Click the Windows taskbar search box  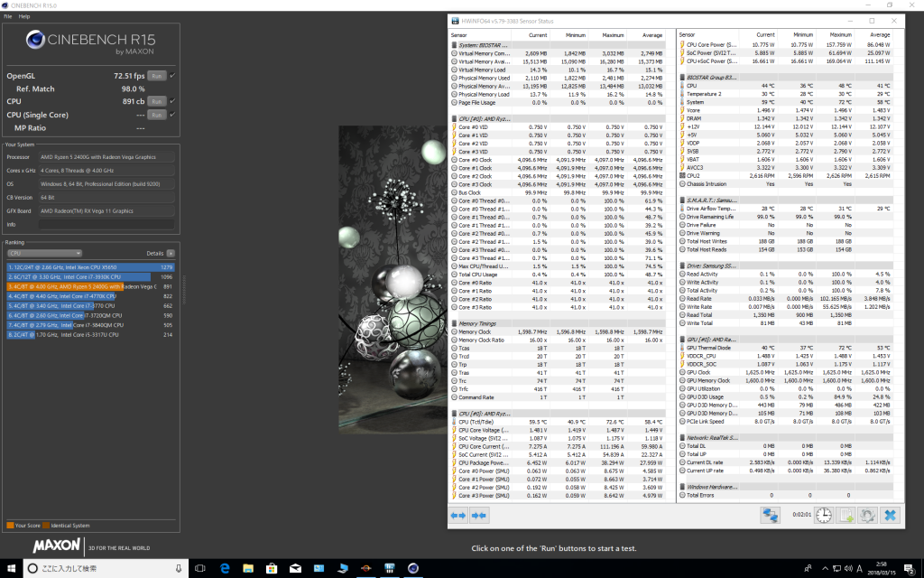tap(106, 569)
